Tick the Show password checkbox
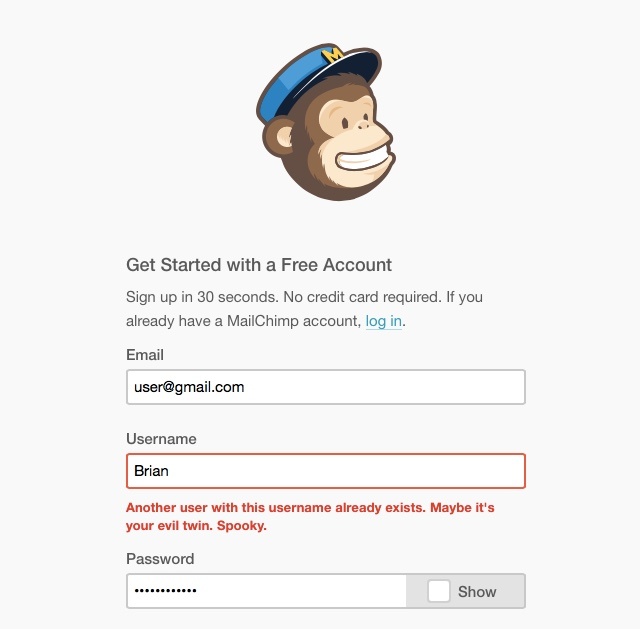The image size is (640, 629). (438, 591)
